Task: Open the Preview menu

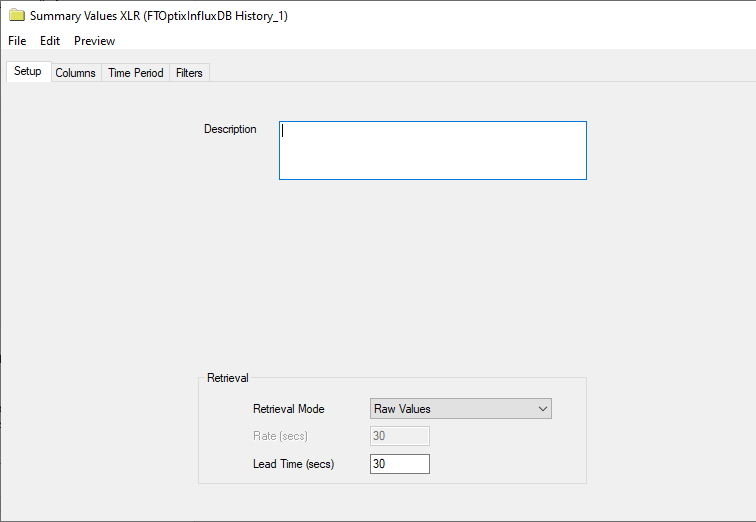Action: pos(94,41)
